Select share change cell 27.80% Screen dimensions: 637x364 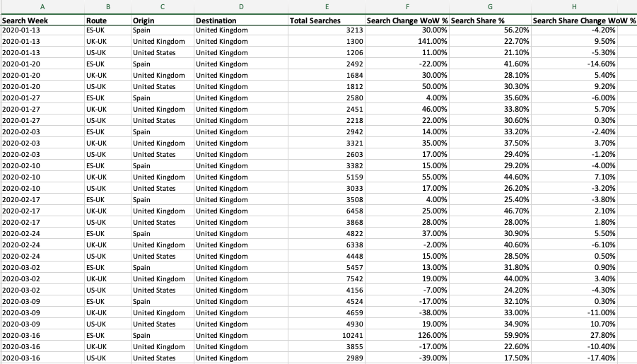point(574,335)
